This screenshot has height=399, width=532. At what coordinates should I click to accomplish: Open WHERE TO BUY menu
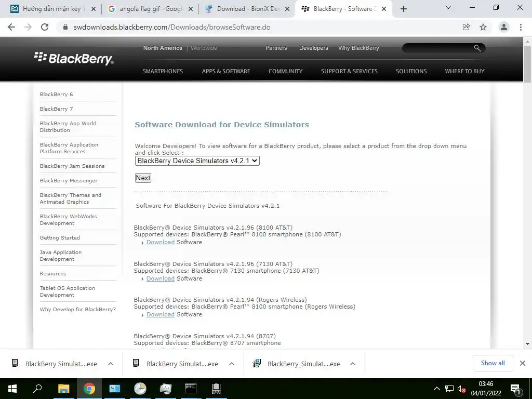pyautogui.click(x=465, y=71)
